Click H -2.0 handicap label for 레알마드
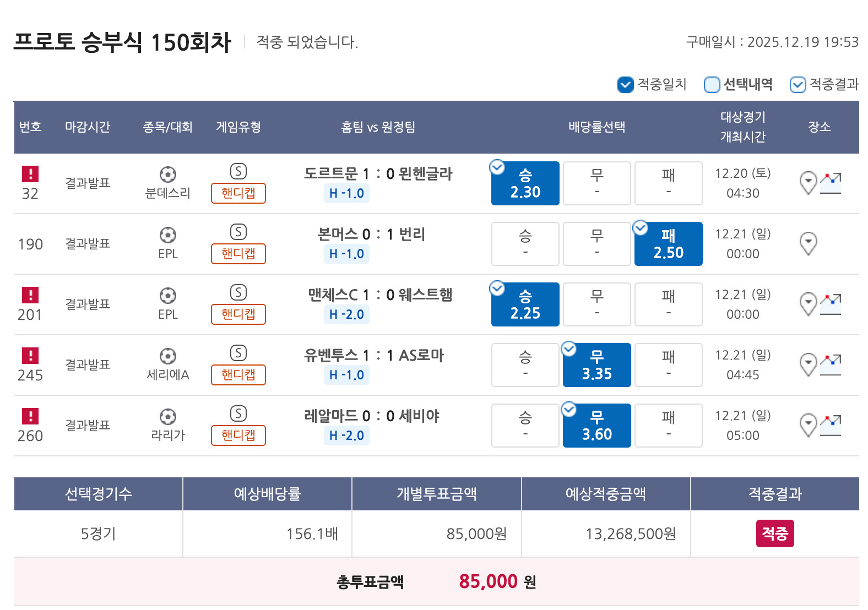Image resolution: width=868 pixels, height=610 pixels. (346, 435)
